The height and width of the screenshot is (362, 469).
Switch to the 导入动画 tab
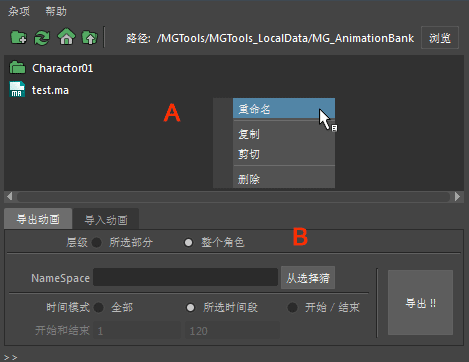pyautogui.click(x=106, y=220)
